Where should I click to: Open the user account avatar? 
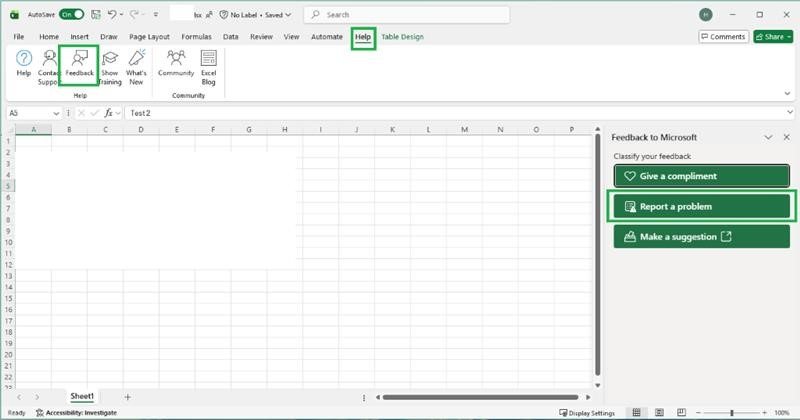point(706,15)
